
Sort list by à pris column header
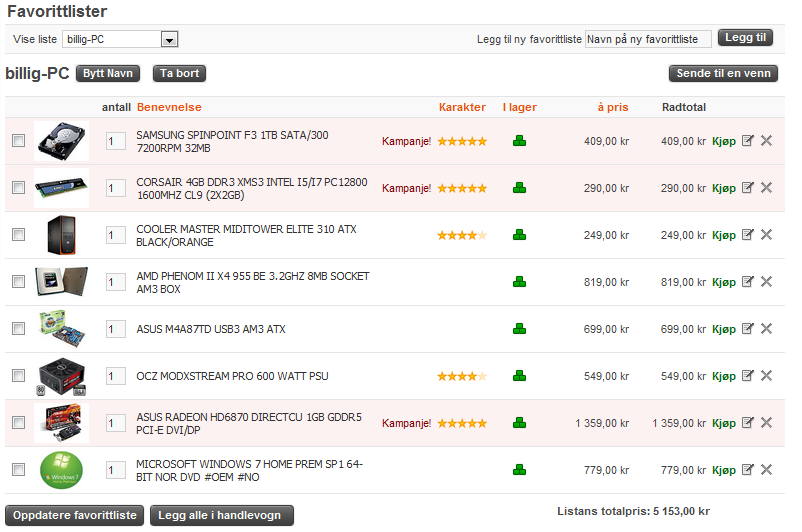(613, 107)
